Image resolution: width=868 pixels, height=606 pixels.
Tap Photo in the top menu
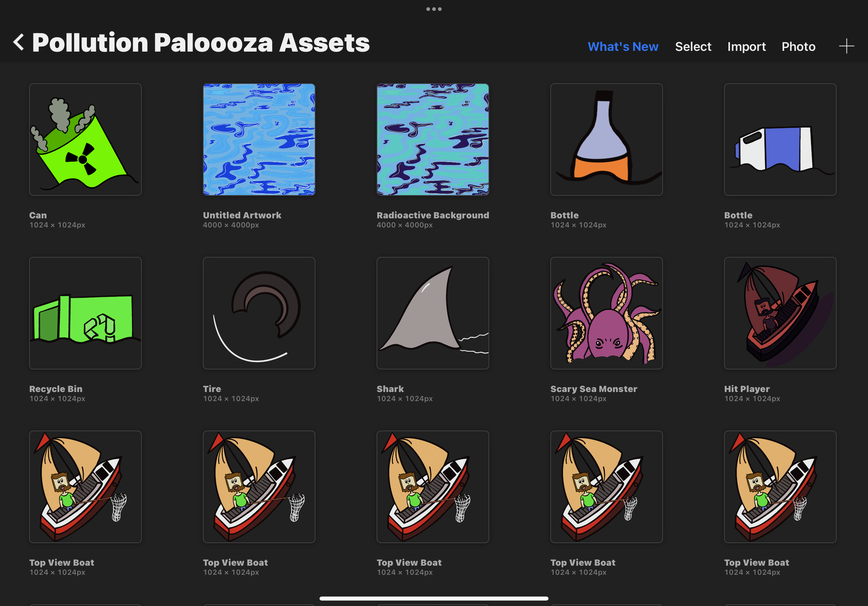(798, 47)
